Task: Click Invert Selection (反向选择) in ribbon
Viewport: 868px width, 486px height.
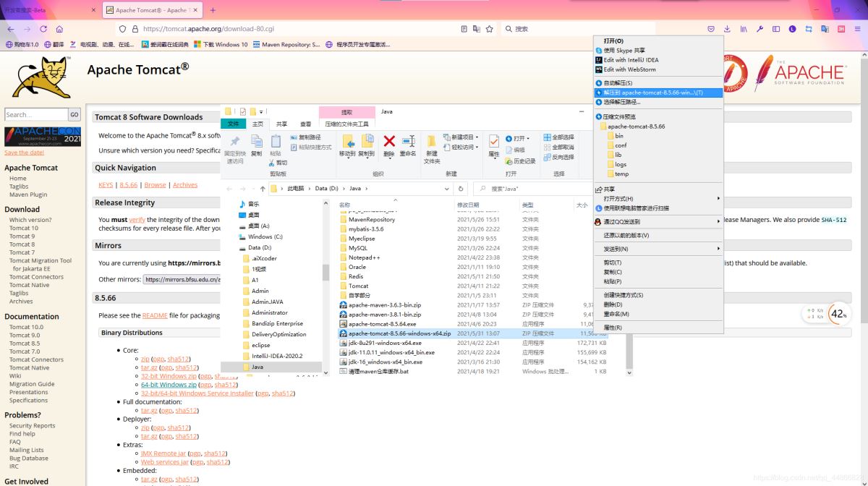Action: tap(558, 157)
